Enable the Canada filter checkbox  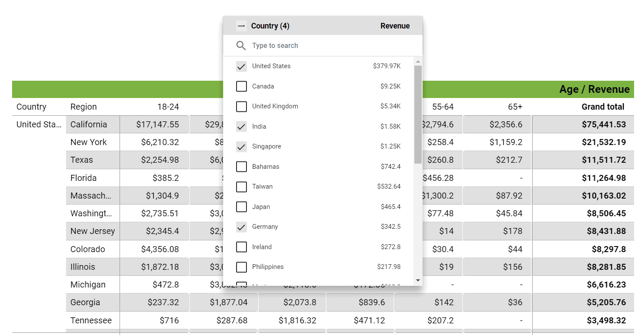241,86
